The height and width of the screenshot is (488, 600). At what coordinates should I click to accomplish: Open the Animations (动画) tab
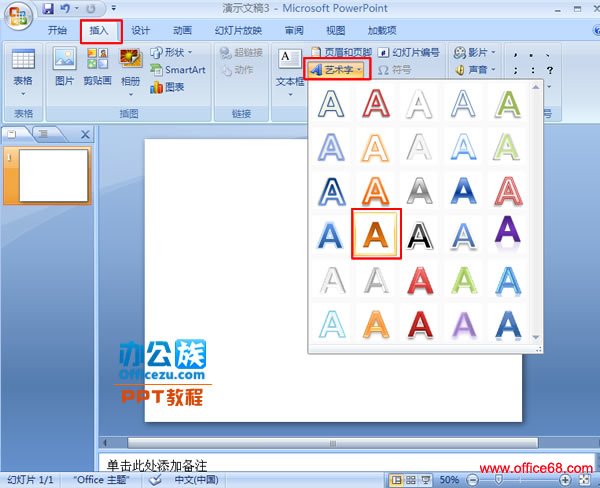click(183, 31)
